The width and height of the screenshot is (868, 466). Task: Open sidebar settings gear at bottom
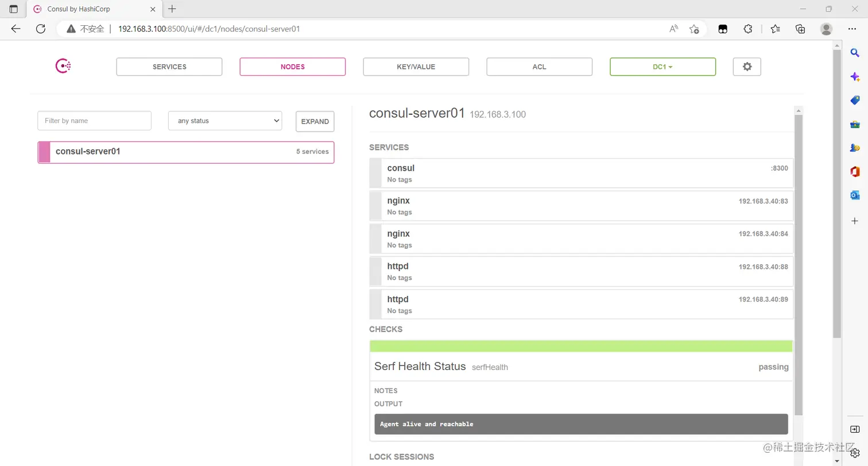tap(855, 453)
